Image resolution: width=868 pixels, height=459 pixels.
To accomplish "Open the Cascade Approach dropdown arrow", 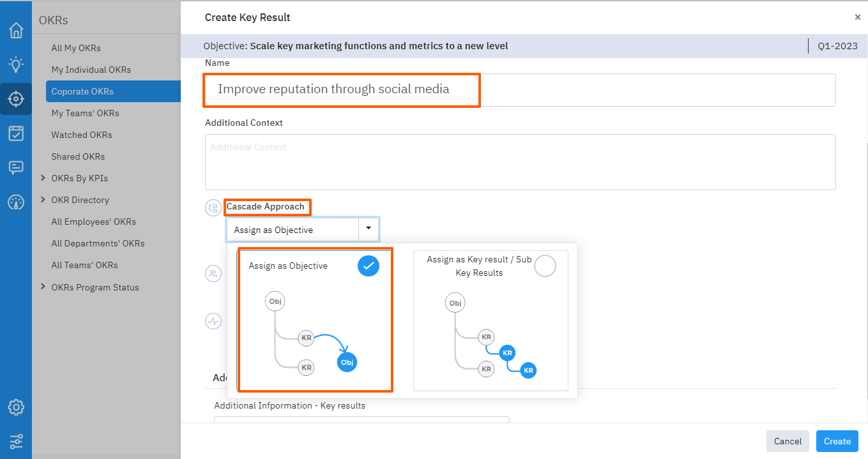I will tap(369, 229).
